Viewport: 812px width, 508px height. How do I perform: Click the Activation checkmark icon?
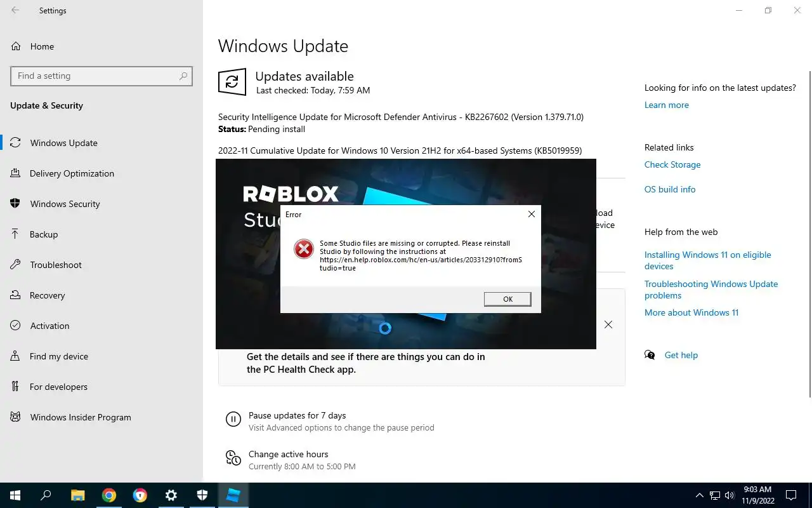pyautogui.click(x=16, y=326)
